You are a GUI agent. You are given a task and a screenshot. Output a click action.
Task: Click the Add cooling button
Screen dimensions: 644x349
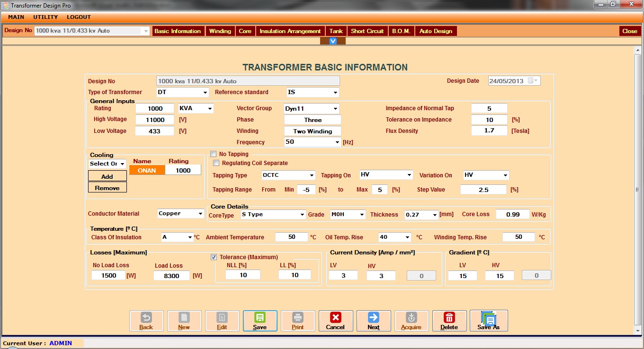(107, 176)
